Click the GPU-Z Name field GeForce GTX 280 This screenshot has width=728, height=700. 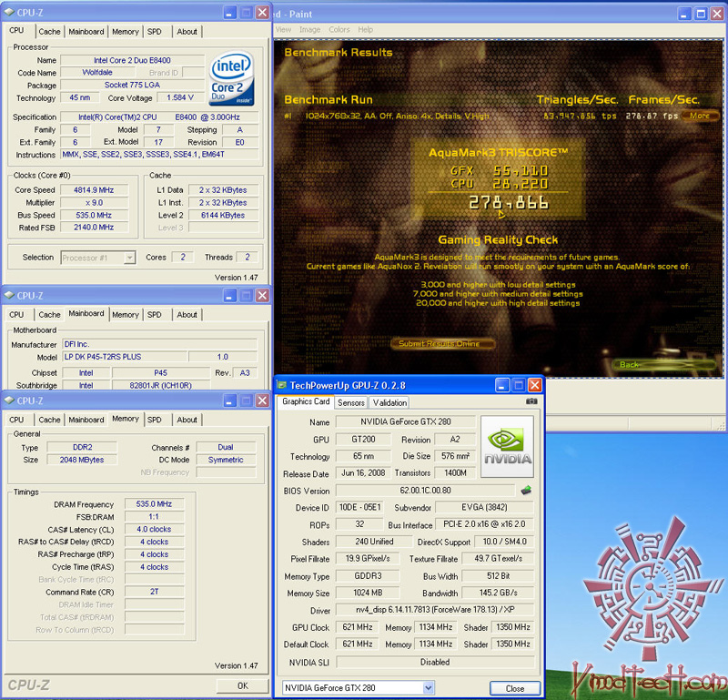click(405, 421)
